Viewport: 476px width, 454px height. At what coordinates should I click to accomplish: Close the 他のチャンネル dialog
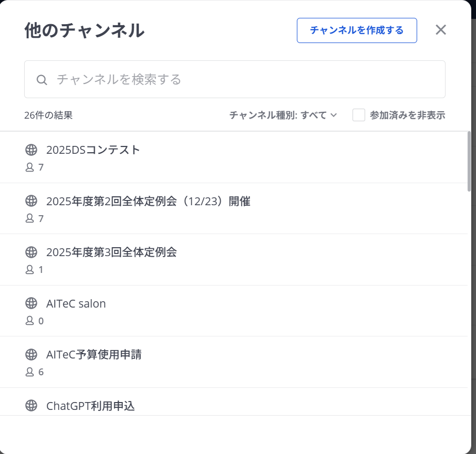pos(441,30)
